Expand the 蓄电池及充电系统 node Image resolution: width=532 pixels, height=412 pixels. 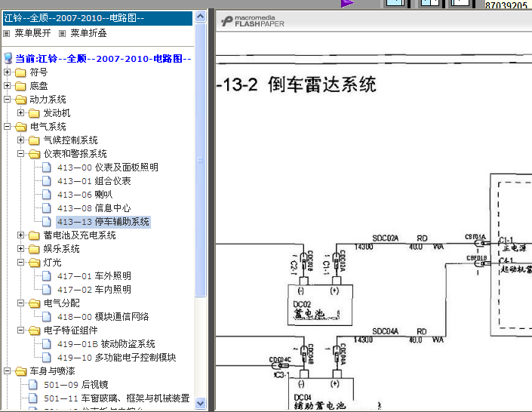pyautogui.click(x=20, y=235)
